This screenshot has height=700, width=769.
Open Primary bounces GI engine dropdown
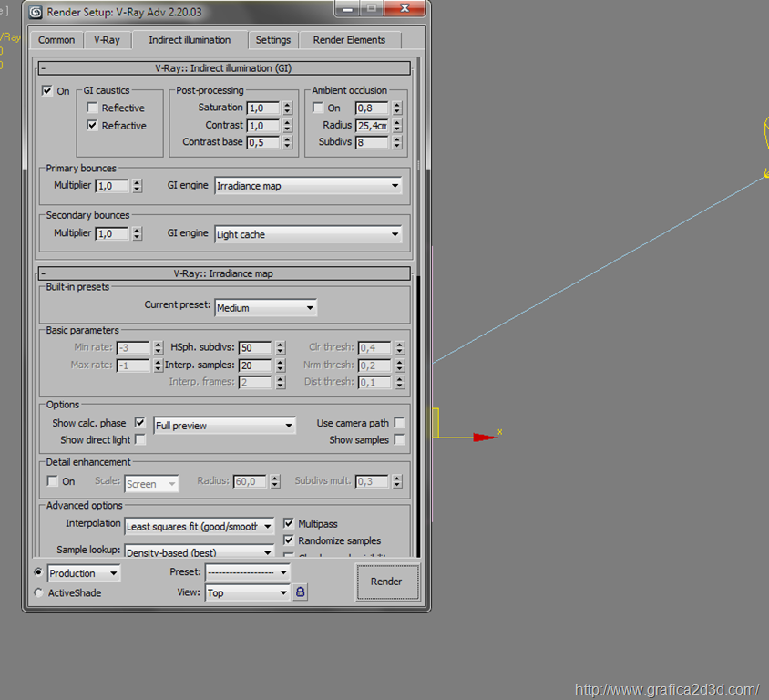(308, 186)
